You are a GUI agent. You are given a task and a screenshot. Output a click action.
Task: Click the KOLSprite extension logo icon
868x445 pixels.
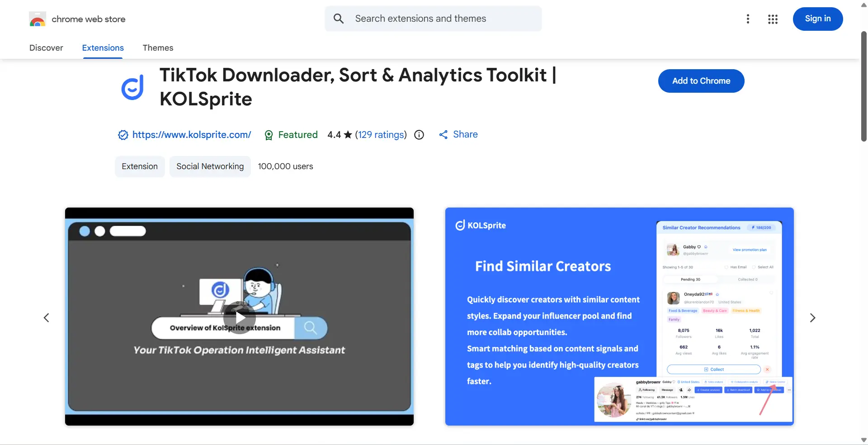(132, 87)
